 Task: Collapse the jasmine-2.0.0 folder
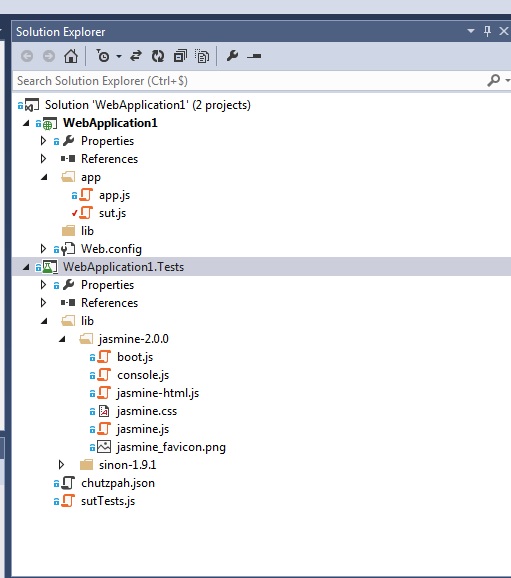[x=62, y=339]
